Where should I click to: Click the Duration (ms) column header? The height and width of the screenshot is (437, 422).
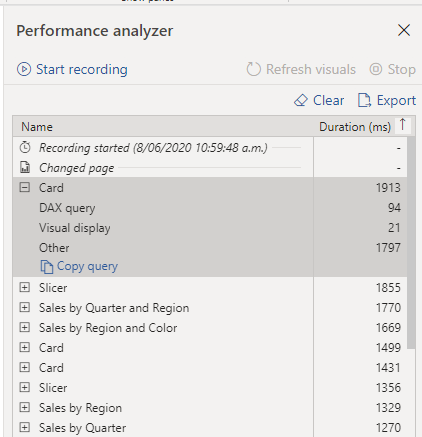click(355, 127)
